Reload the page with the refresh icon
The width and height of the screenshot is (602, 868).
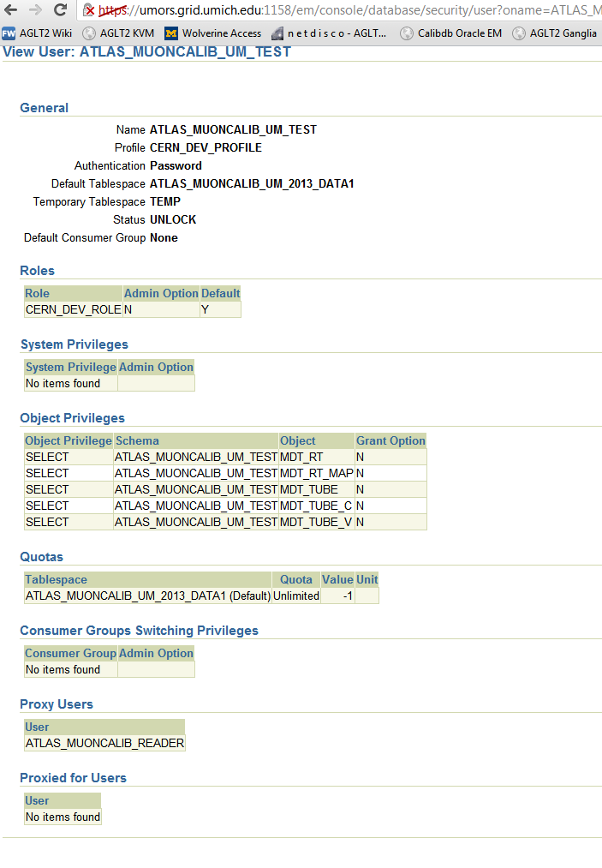60,10
